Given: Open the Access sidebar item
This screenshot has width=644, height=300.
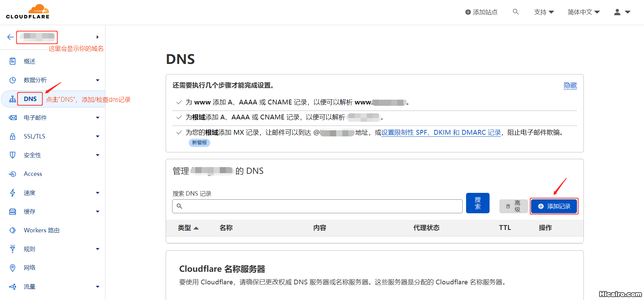Looking at the screenshot, I should coord(33,174).
